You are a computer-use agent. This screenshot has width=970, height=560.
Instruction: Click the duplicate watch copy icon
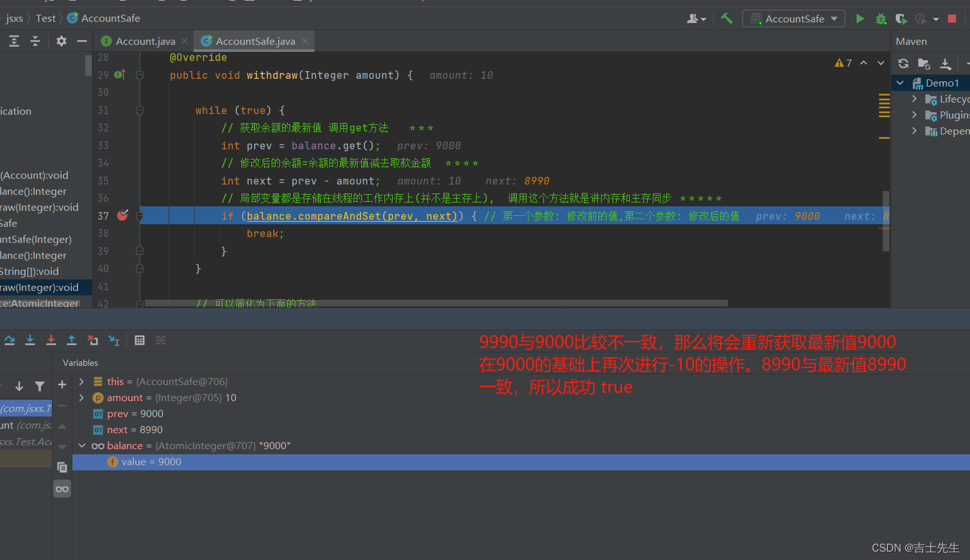(62, 467)
